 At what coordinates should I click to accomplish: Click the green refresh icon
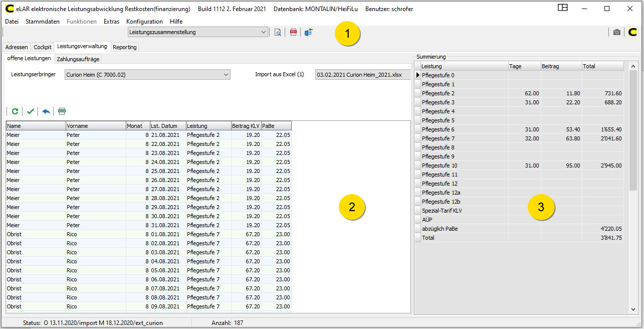[15, 111]
